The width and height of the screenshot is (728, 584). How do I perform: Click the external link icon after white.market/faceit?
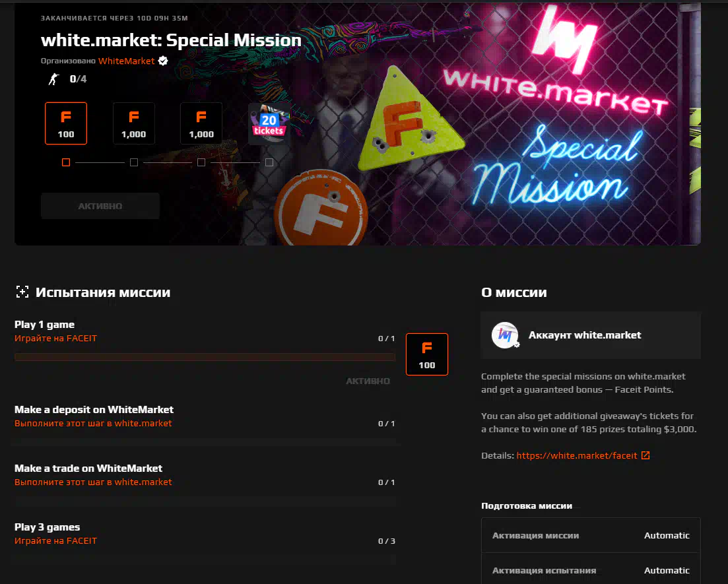pyautogui.click(x=645, y=455)
